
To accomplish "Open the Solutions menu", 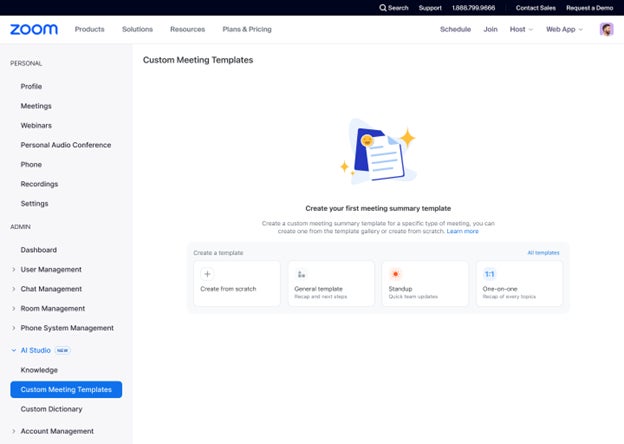I will click(x=137, y=29).
